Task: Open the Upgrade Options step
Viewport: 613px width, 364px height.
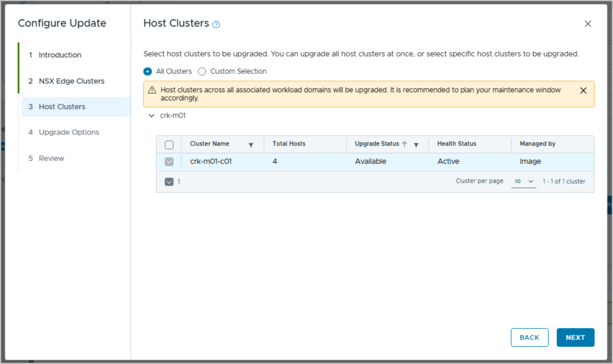Action: pos(69,132)
